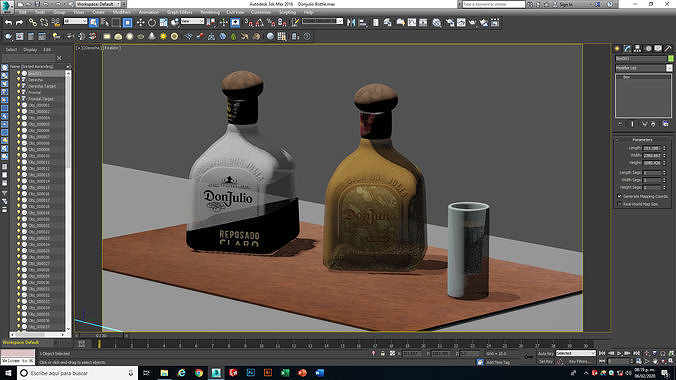676x380 pixels.
Task: Open the selection filter dropdown in toolbar
Action: (75, 21)
